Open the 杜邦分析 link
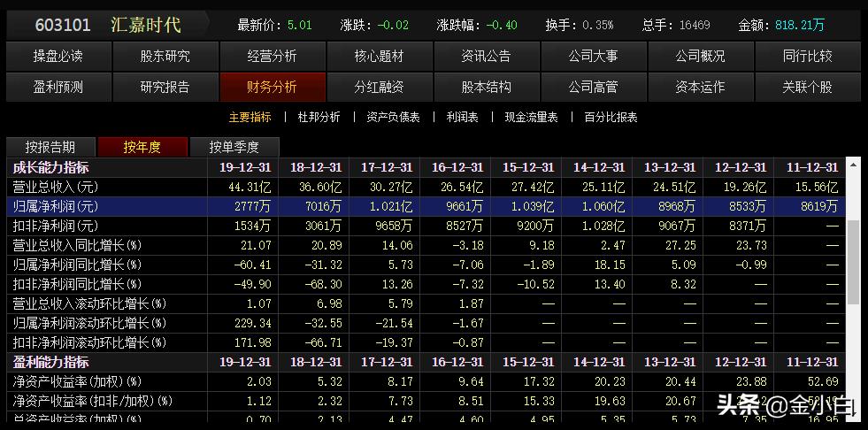Viewport: 868px width, 430px height. [319, 118]
